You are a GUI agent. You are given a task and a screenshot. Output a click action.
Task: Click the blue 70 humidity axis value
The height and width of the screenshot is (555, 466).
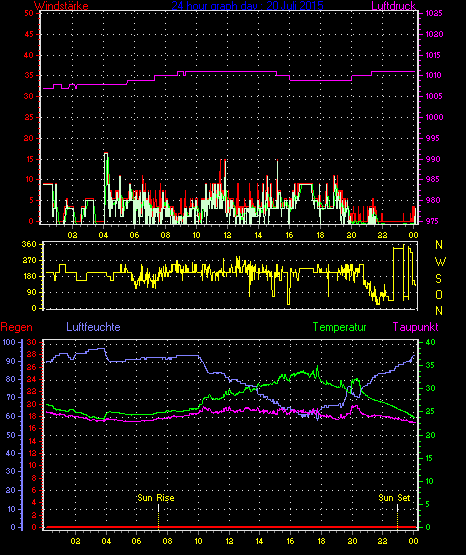tap(11, 397)
